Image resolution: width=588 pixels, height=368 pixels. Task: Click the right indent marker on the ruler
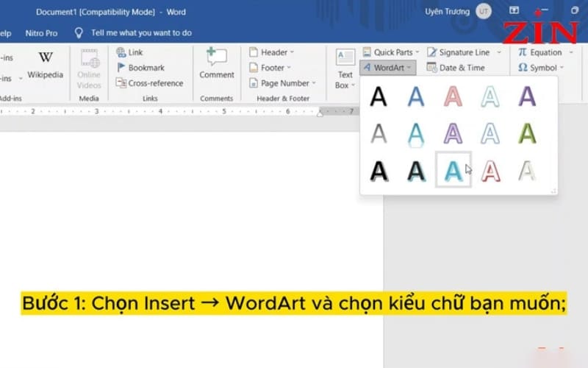tap(320, 113)
